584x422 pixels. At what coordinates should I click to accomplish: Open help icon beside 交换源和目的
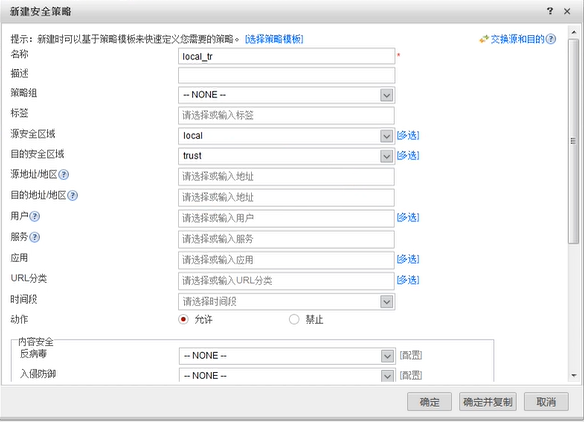(551, 39)
